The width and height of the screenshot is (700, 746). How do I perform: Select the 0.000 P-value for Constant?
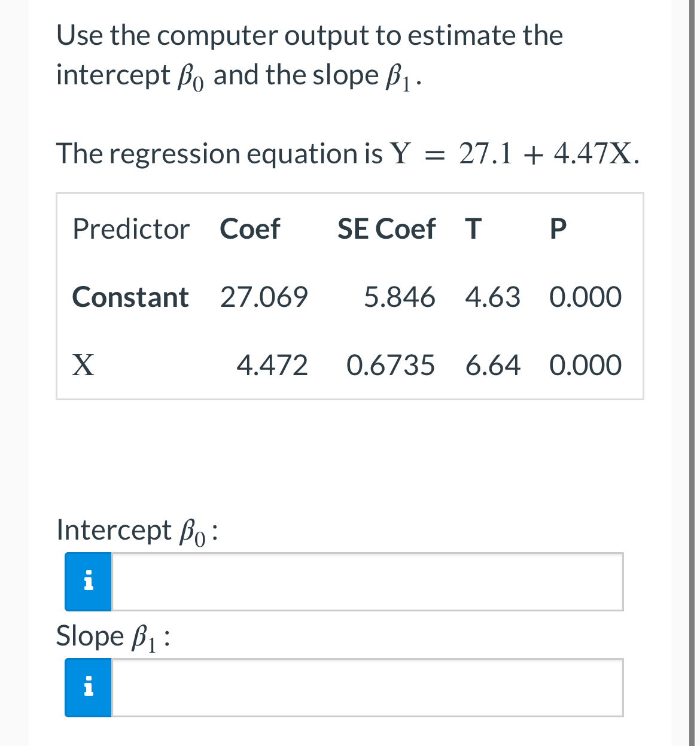tap(585, 297)
